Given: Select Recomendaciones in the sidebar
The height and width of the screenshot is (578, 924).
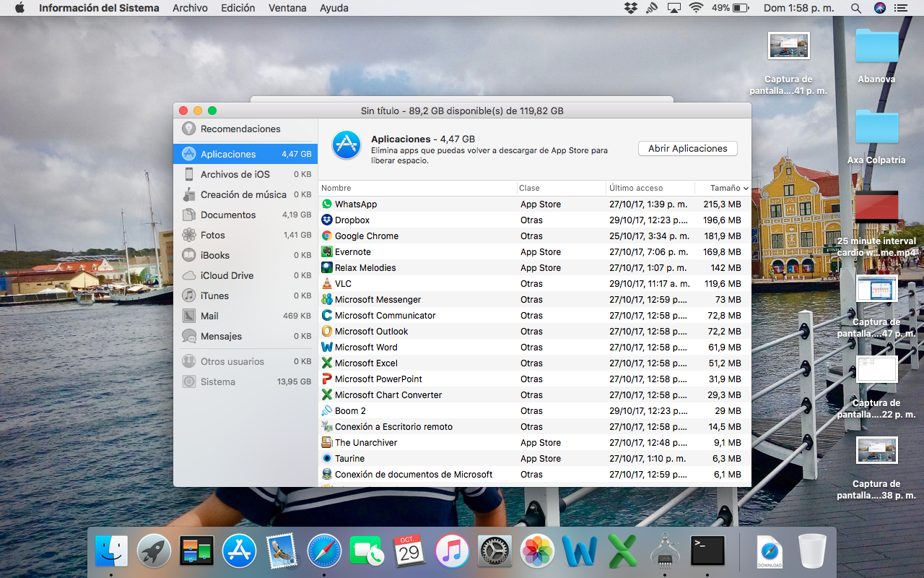Looking at the screenshot, I should click(240, 129).
